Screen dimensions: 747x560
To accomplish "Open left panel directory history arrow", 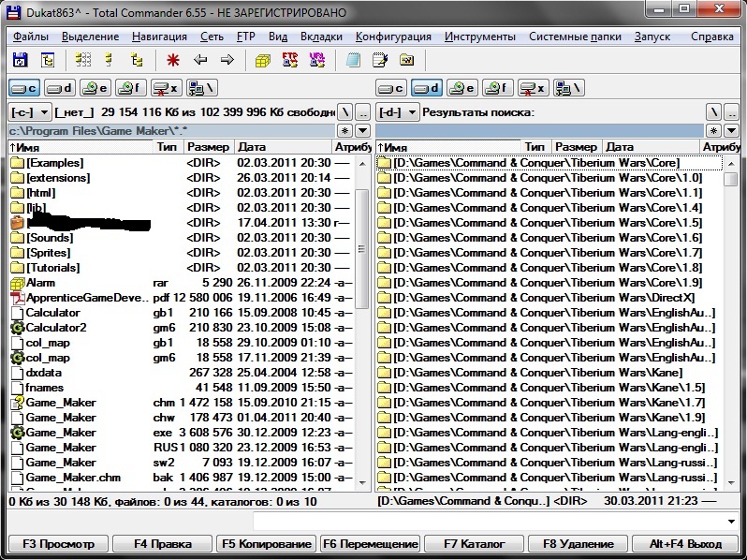I will click(362, 130).
